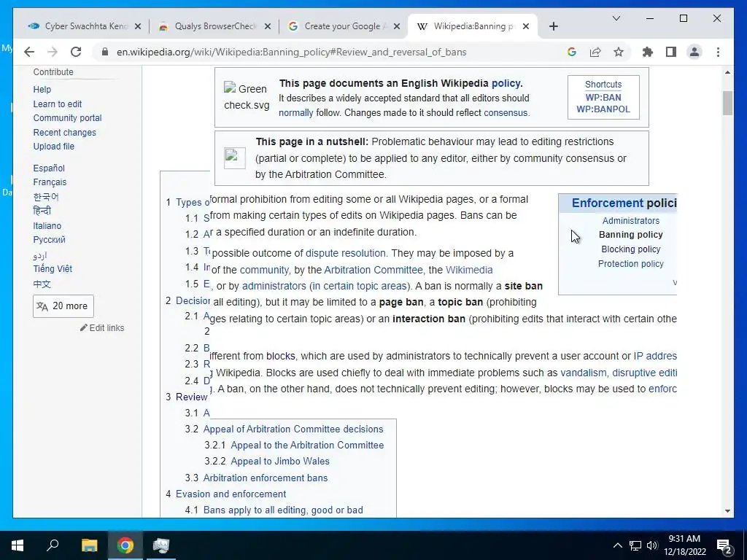The height and width of the screenshot is (560, 747).
Task: Open Chrome's three-dot menu
Action: [x=718, y=52]
